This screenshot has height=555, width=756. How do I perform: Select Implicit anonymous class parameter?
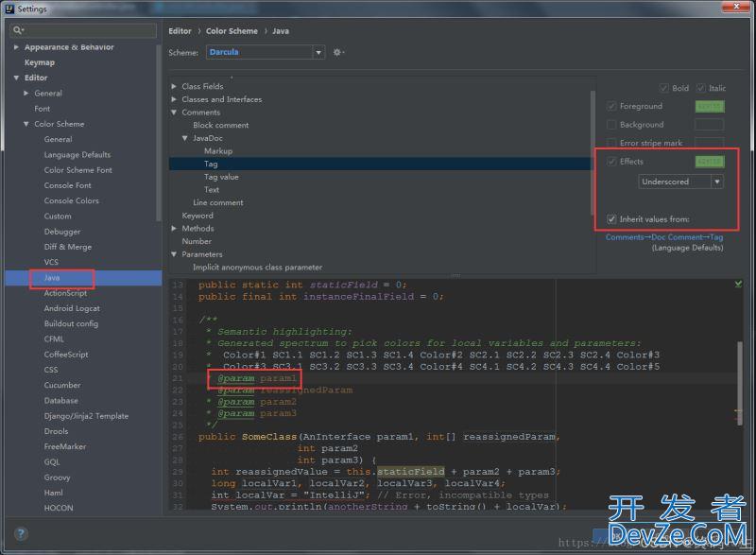pos(257,268)
